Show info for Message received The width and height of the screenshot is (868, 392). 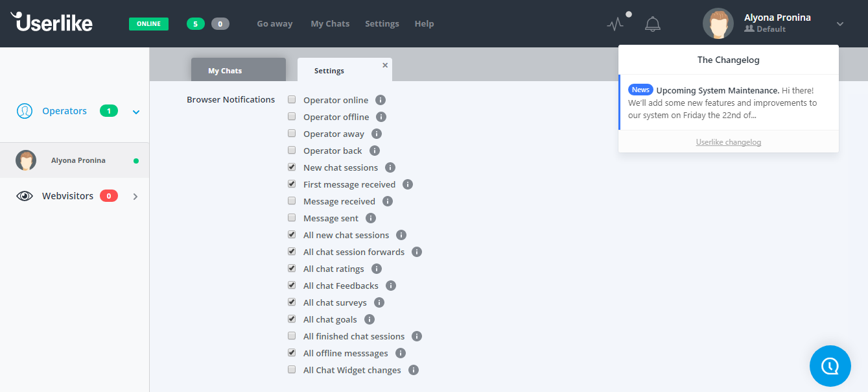coord(388,201)
